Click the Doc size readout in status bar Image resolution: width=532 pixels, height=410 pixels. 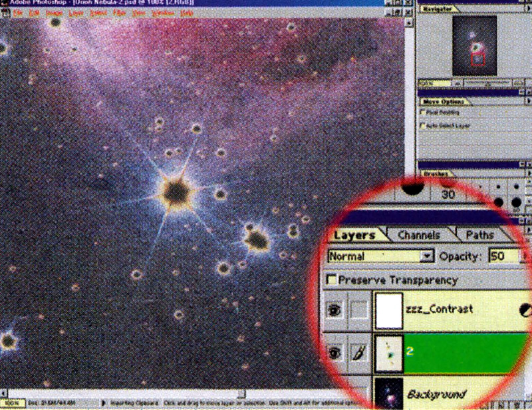pyautogui.click(x=51, y=403)
